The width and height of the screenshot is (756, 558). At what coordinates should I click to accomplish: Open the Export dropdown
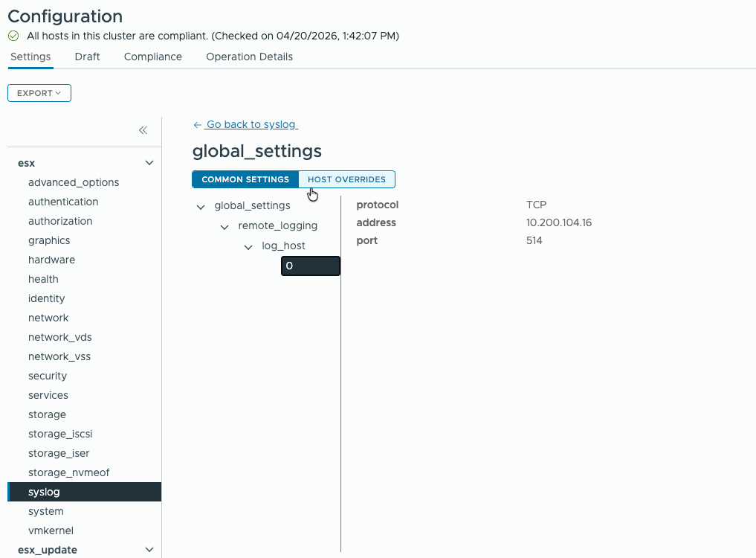point(39,93)
